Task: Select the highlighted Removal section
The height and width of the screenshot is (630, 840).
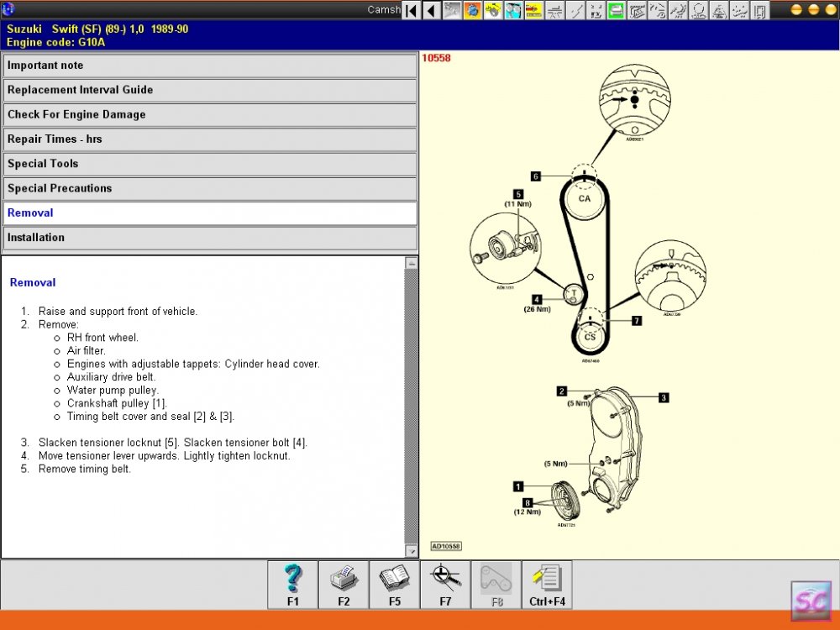Action: pos(210,213)
